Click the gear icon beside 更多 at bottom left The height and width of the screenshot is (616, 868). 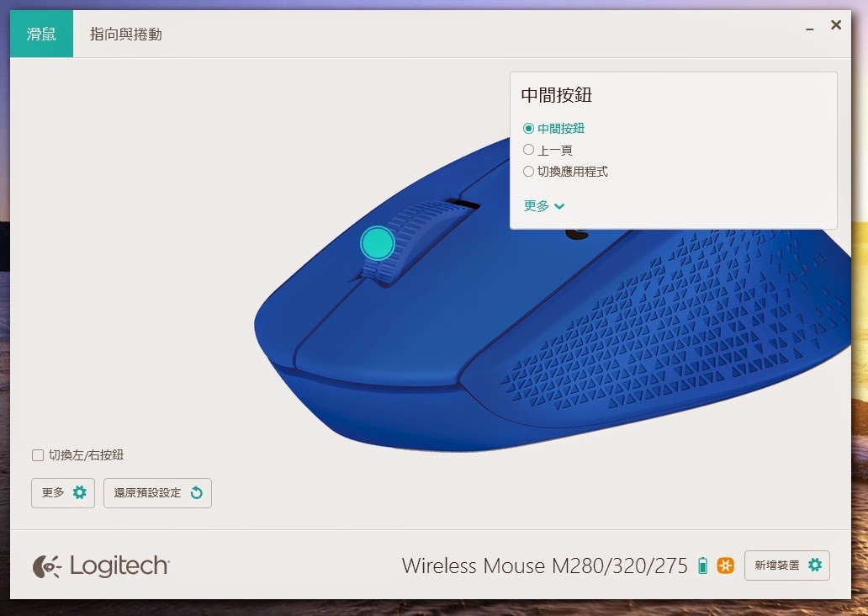[x=80, y=492]
